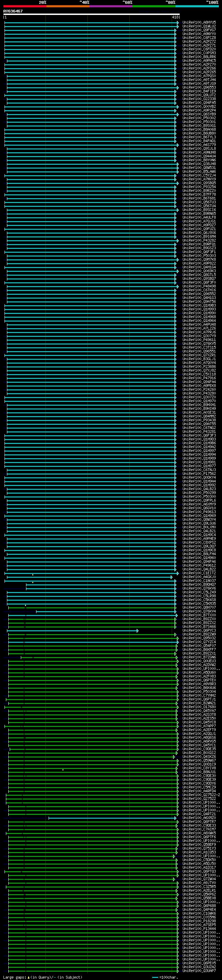The width and height of the screenshot is (222, 980).
Task: Click the white query sequence bar
Action: [92, 14]
